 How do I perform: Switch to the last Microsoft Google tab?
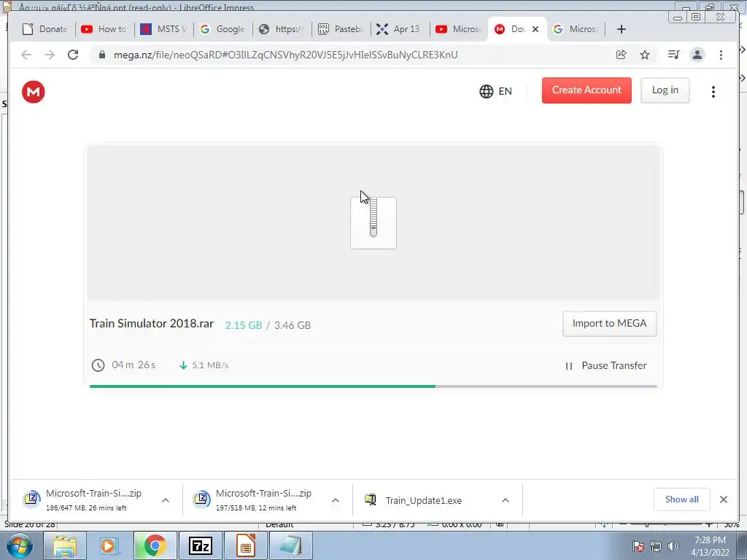click(576, 29)
